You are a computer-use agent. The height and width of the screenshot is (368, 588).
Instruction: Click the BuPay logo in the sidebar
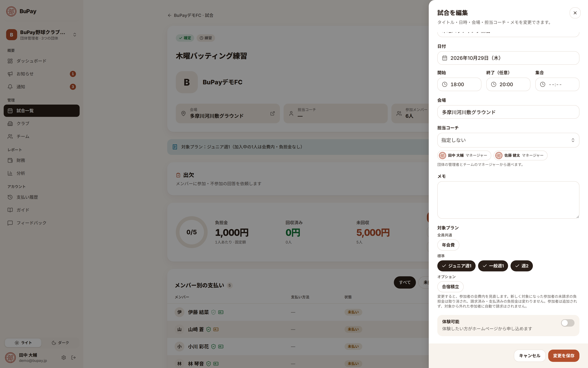point(11,11)
